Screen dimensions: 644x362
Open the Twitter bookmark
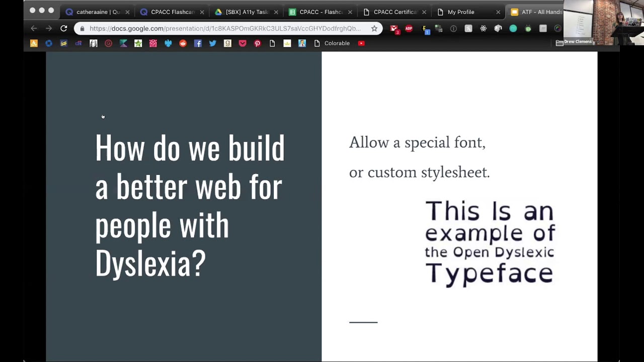[213, 43]
